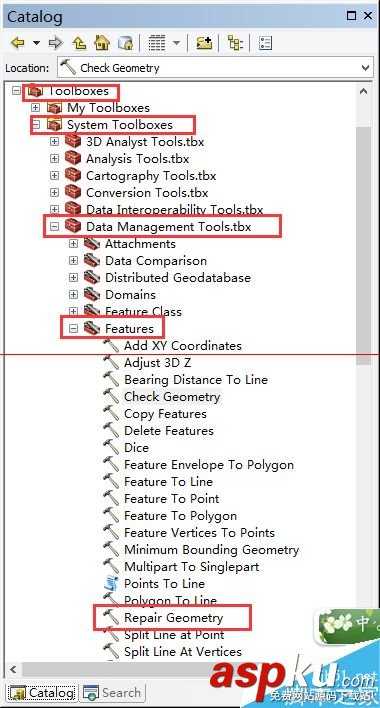Open the view type dropdown arrow
This screenshot has width=380, height=708.
[176, 43]
